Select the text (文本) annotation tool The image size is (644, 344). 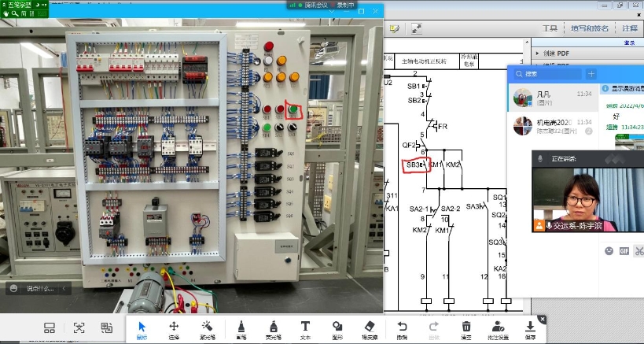[305, 329]
